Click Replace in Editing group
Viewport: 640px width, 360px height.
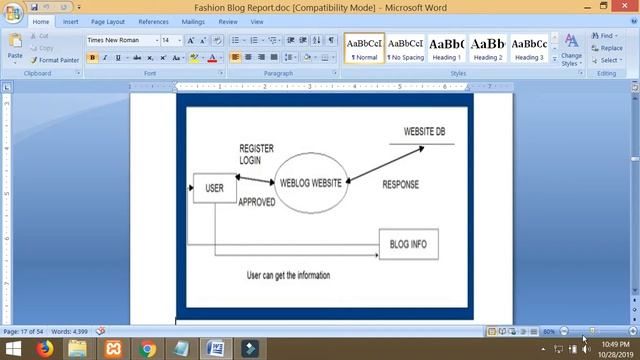[607, 48]
